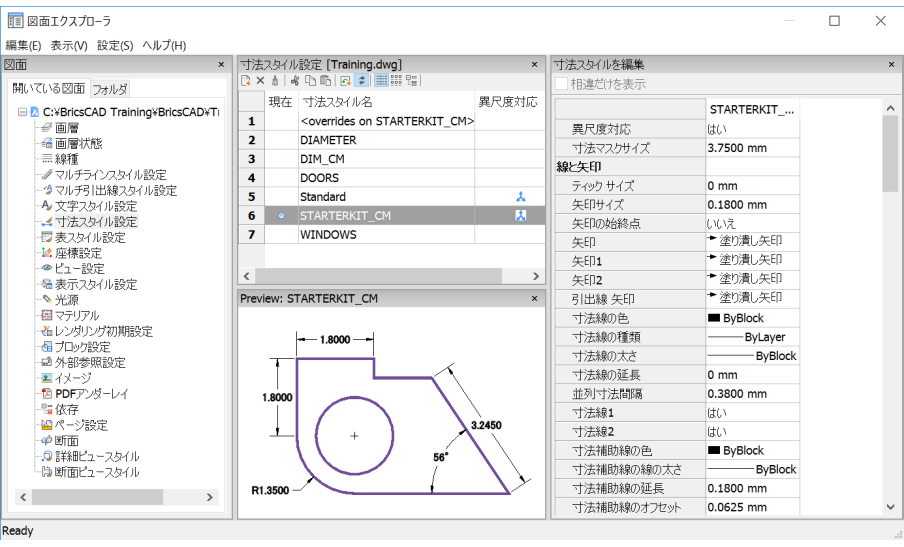This screenshot has width=904, height=547.
Task: Open ブロック設定 node
Action: pyautogui.click(x=82, y=346)
